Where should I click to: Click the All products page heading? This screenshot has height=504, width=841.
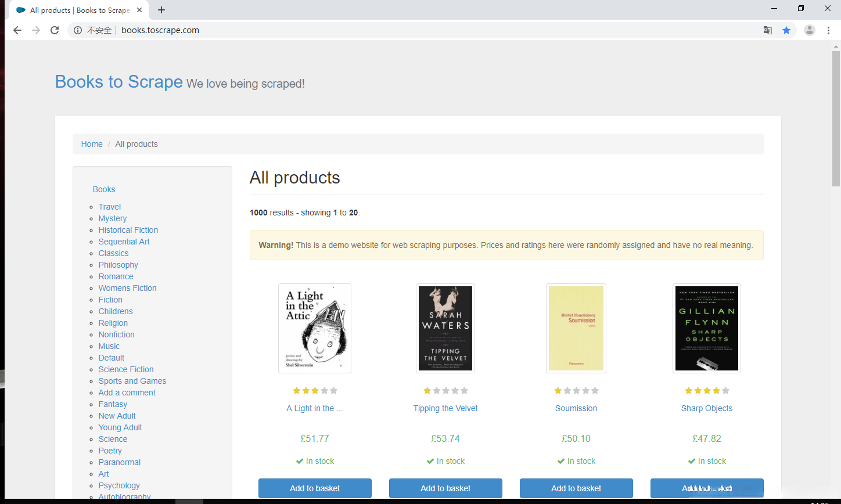[295, 178]
